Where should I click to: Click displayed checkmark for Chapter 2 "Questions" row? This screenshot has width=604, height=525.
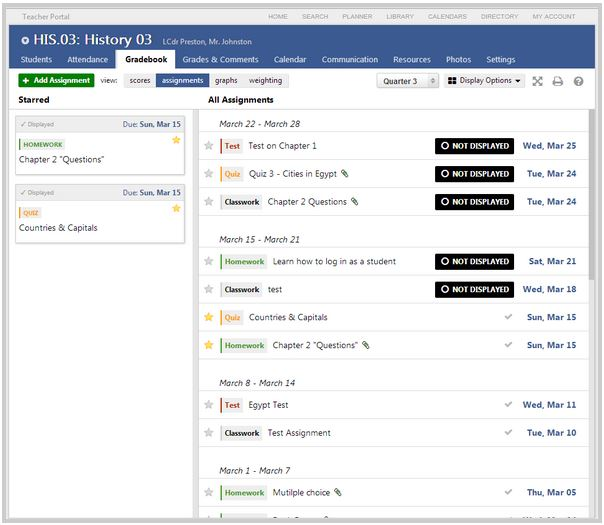coord(508,345)
